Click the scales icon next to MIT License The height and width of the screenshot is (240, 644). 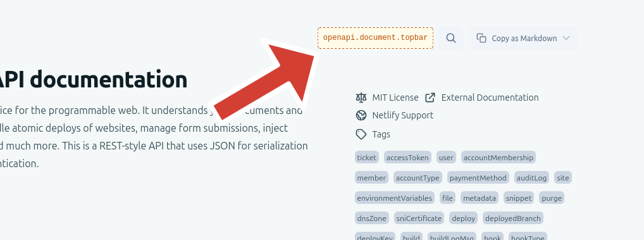point(361,98)
